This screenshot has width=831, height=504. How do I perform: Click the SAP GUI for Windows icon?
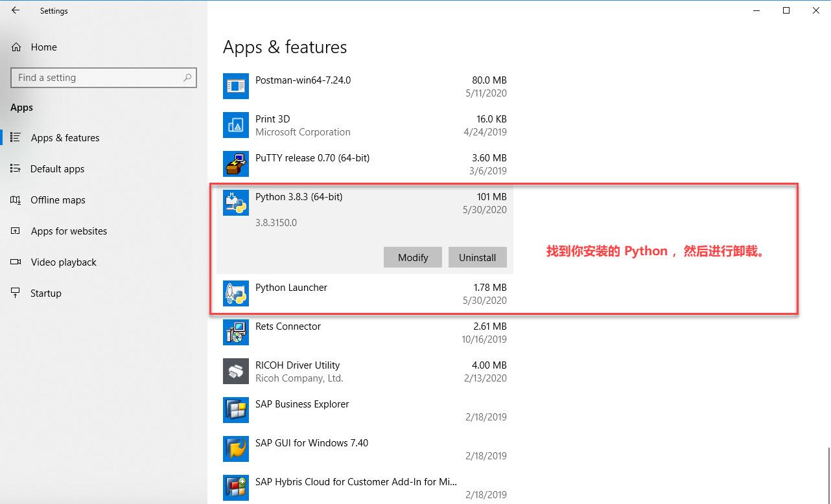tap(236, 449)
